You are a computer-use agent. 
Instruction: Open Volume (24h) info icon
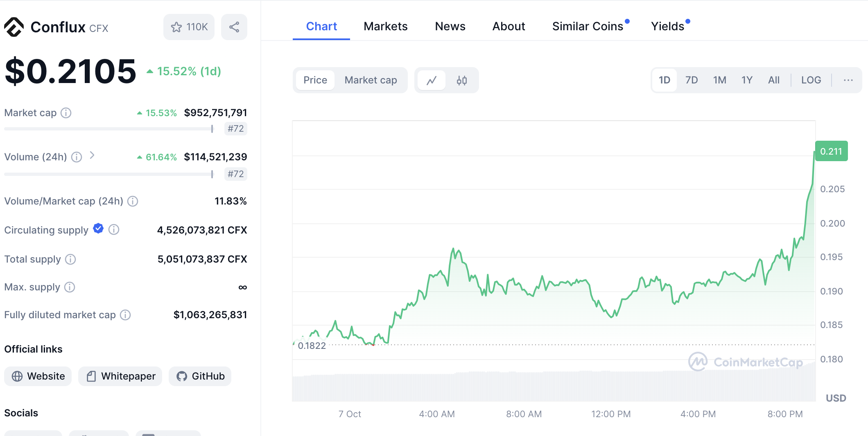click(x=77, y=157)
